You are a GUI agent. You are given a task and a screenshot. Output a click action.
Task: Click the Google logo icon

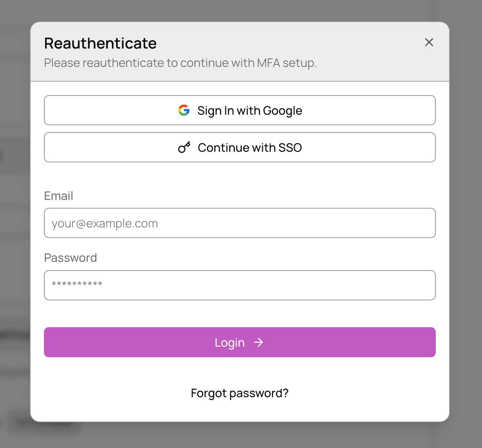pos(184,110)
